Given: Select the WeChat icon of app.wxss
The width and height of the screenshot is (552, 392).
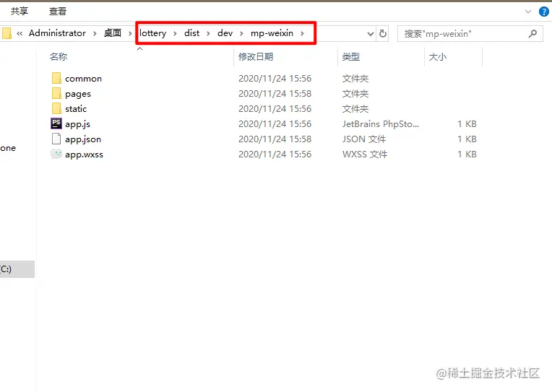Looking at the screenshot, I should pos(56,154).
